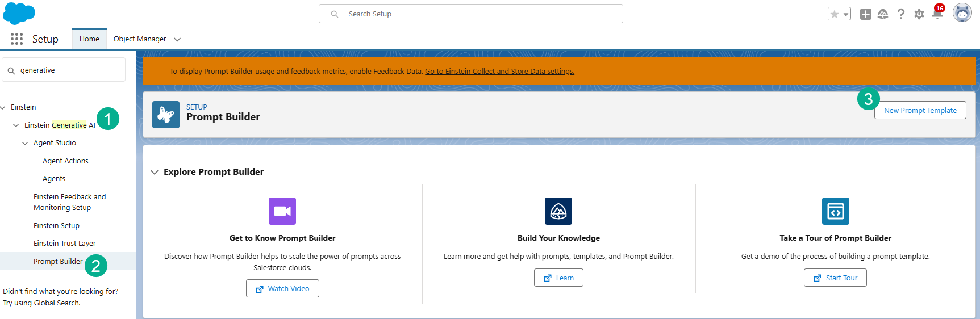Screen dimensions: 980x319
Task: Click the 'Take a Tour of Prompt Builder' heading
Action: pos(835,238)
